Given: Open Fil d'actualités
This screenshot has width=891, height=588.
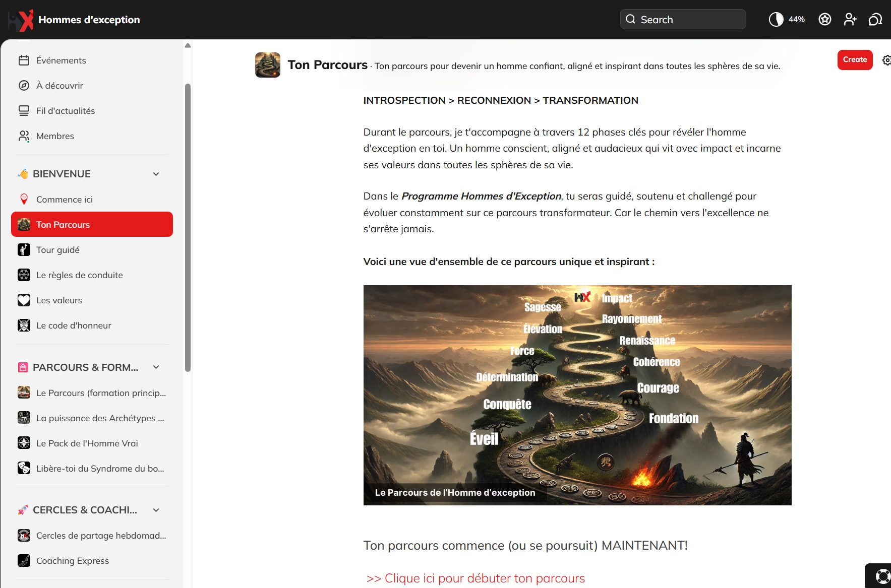Looking at the screenshot, I should 92,111.
